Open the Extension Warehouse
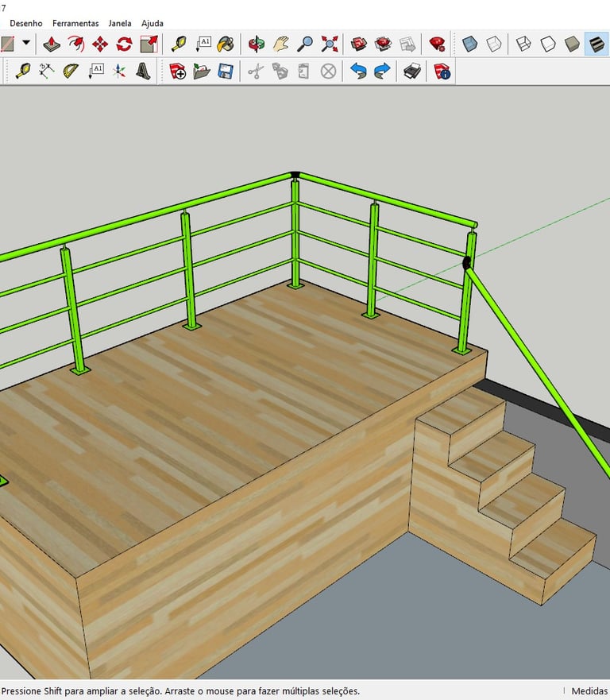The image size is (610, 700). (383, 44)
